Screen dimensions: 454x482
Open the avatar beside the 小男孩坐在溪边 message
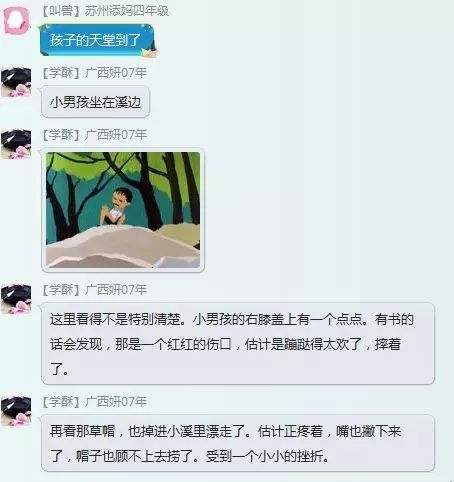(x=16, y=82)
